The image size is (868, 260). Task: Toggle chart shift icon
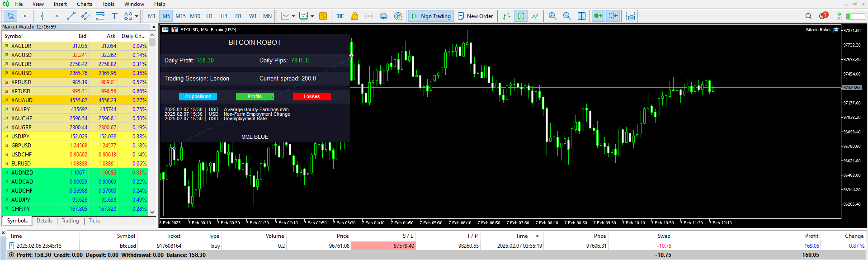(613, 16)
